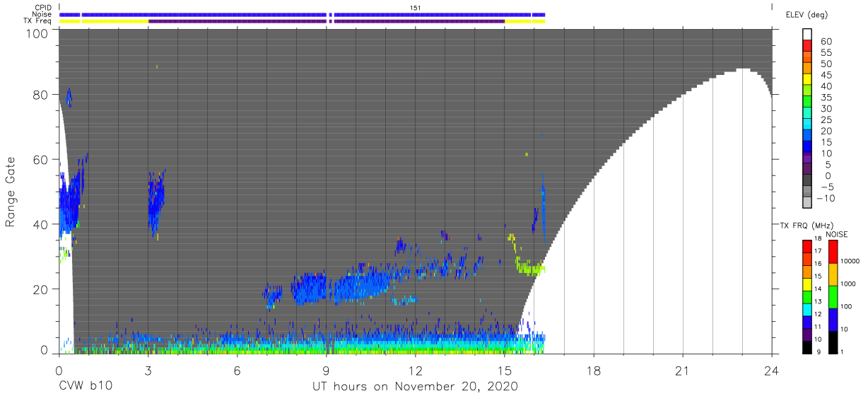Click the TX Freq row label
868x401 pixels.
point(37,21)
